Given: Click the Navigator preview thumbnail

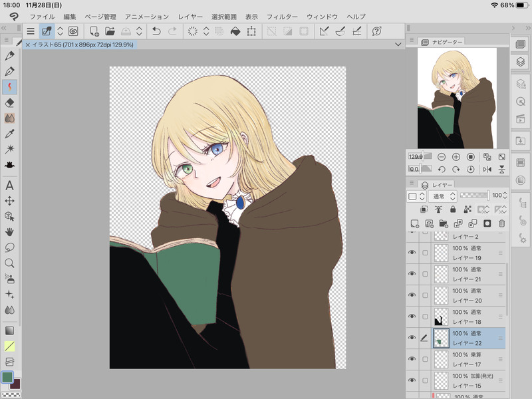Looking at the screenshot, I should pos(457,98).
